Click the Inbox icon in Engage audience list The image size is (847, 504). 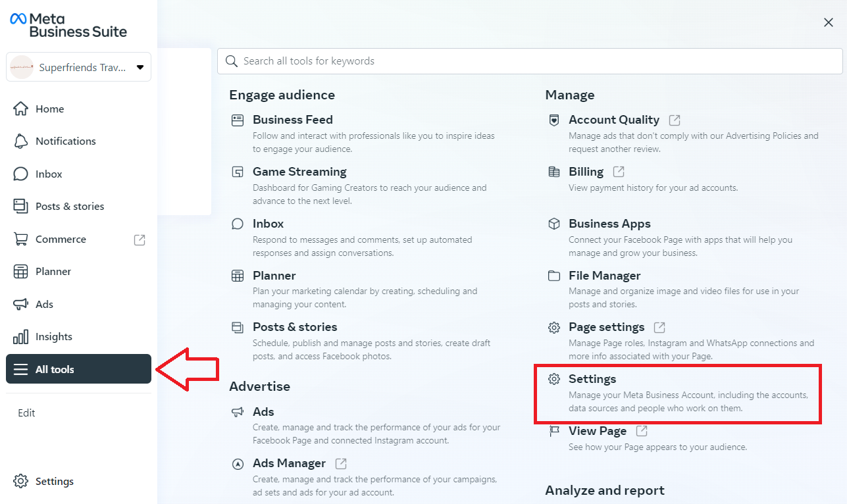(238, 224)
